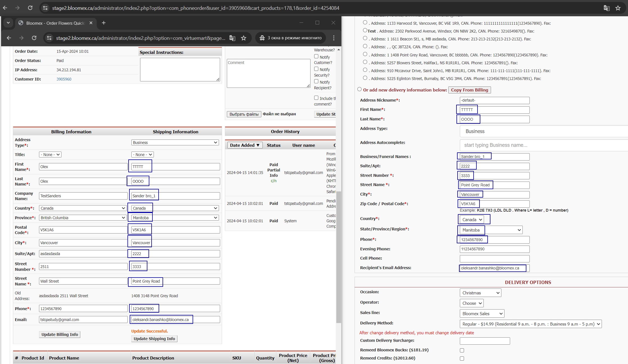Screen dimensions: 628x364
Task: Click Address Autocomplete business name field
Action: (x=543, y=145)
